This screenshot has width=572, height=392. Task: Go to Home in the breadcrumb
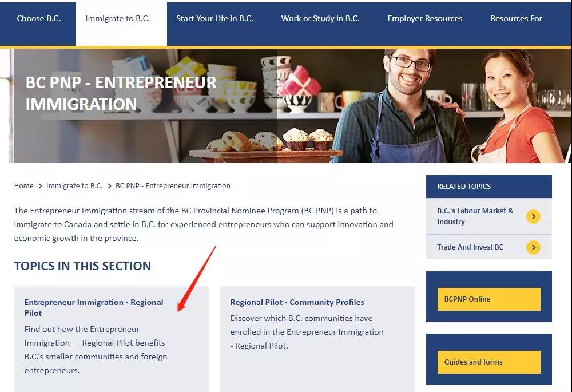(24, 186)
